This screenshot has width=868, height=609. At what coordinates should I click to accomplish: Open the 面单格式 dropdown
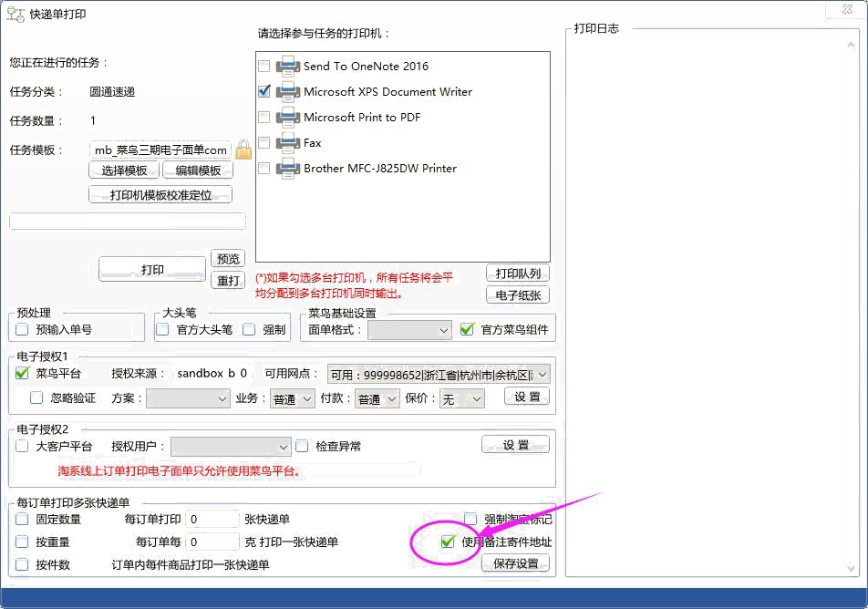coord(409,330)
